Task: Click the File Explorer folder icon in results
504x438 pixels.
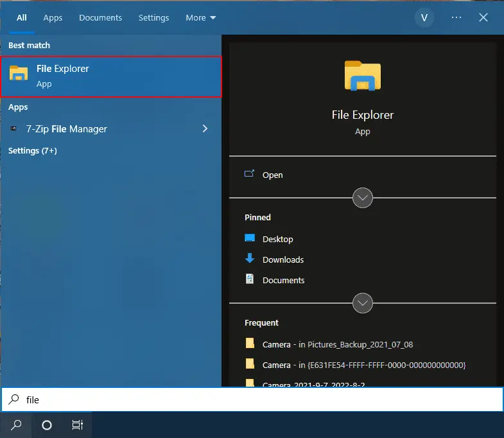Action: pos(19,73)
